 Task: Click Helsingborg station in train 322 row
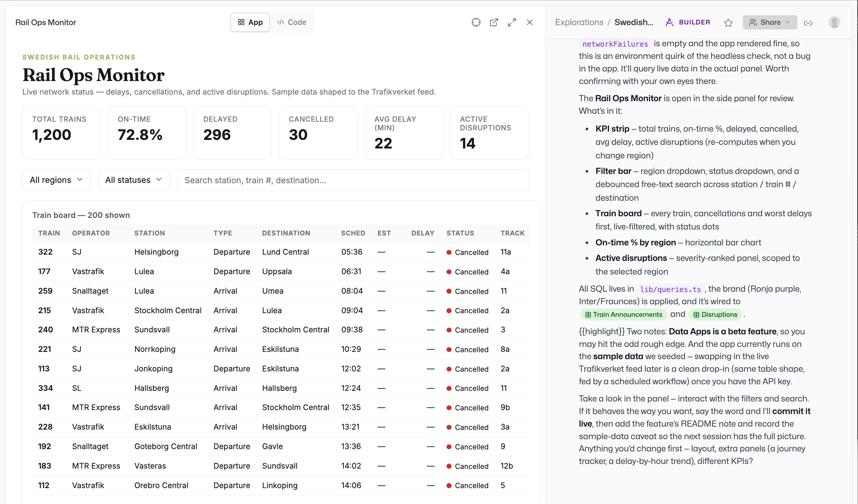click(x=156, y=252)
